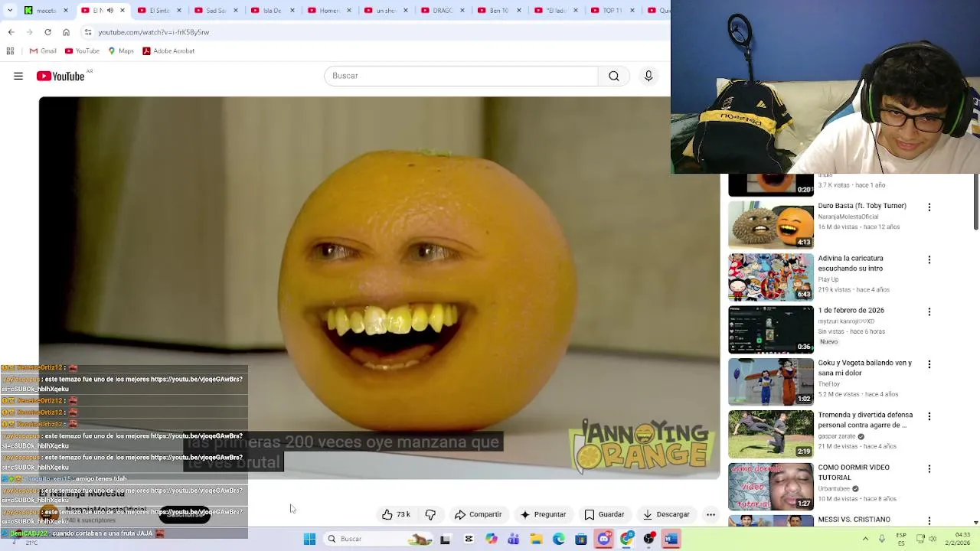The width and height of the screenshot is (980, 551).
Task: Open Task View on the taskbar
Action: click(x=445, y=539)
